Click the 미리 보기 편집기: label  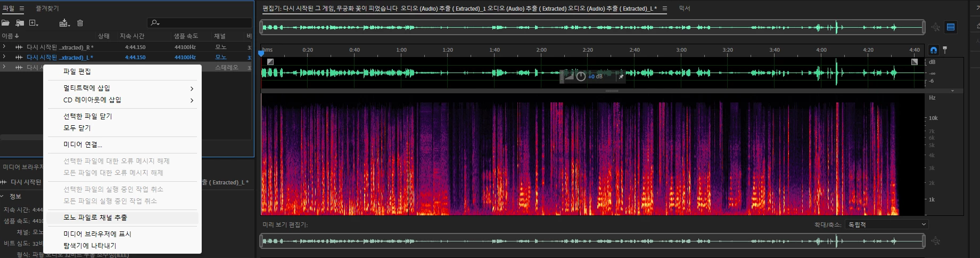click(285, 224)
